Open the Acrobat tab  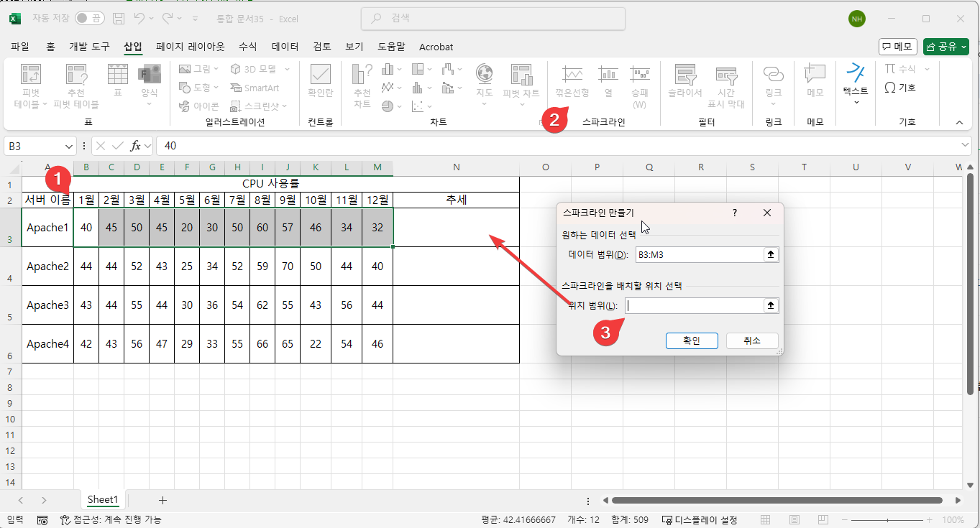[436, 47]
